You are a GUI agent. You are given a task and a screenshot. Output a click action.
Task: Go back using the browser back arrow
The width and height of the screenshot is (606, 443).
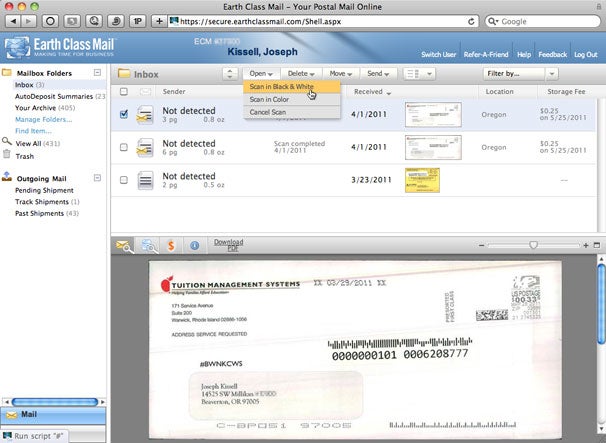13,21
